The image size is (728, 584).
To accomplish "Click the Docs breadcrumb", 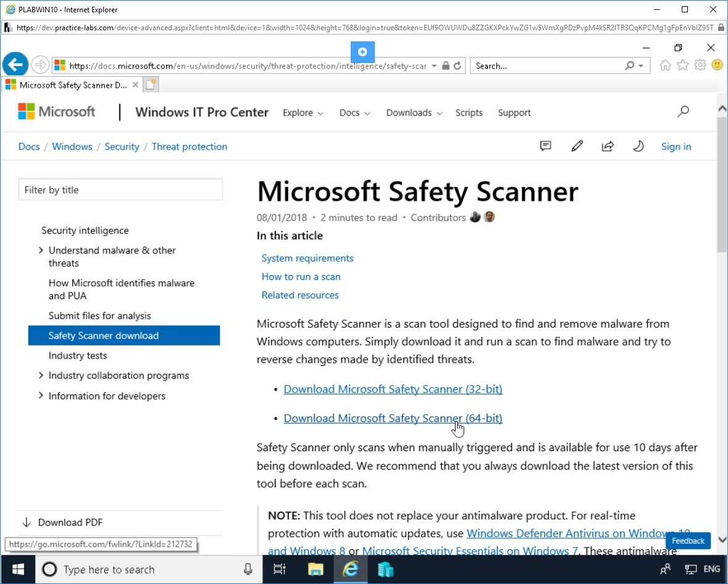I will pyautogui.click(x=29, y=147).
